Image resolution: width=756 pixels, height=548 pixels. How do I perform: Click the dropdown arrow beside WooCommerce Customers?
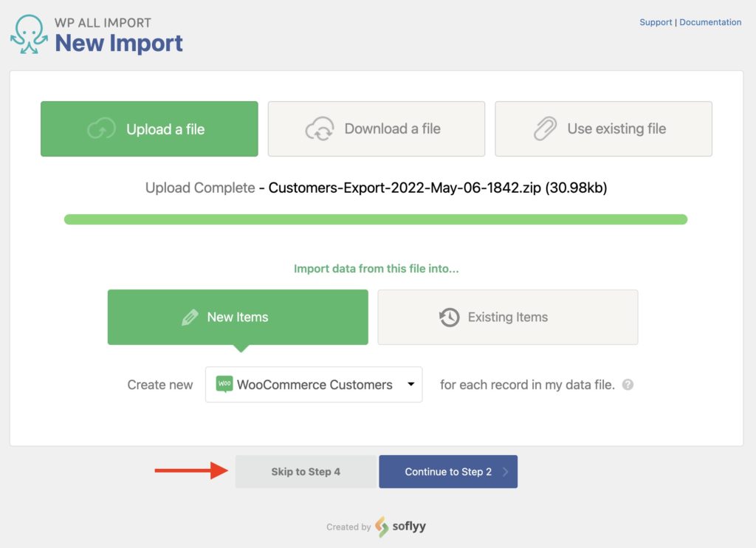[x=411, y=384]
